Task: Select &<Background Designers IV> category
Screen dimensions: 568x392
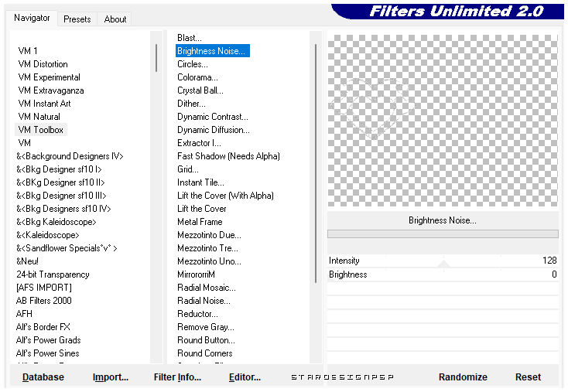Action: coord(70,156)
